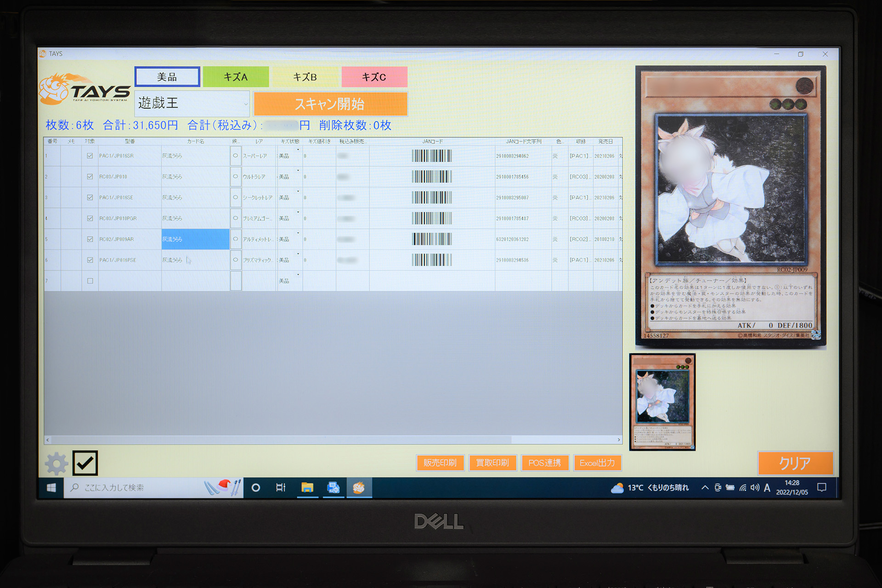This screenshot has height=588, width=882.
Task: Click the candidate button in row RC03/JP010
Action: pos(236,176)
